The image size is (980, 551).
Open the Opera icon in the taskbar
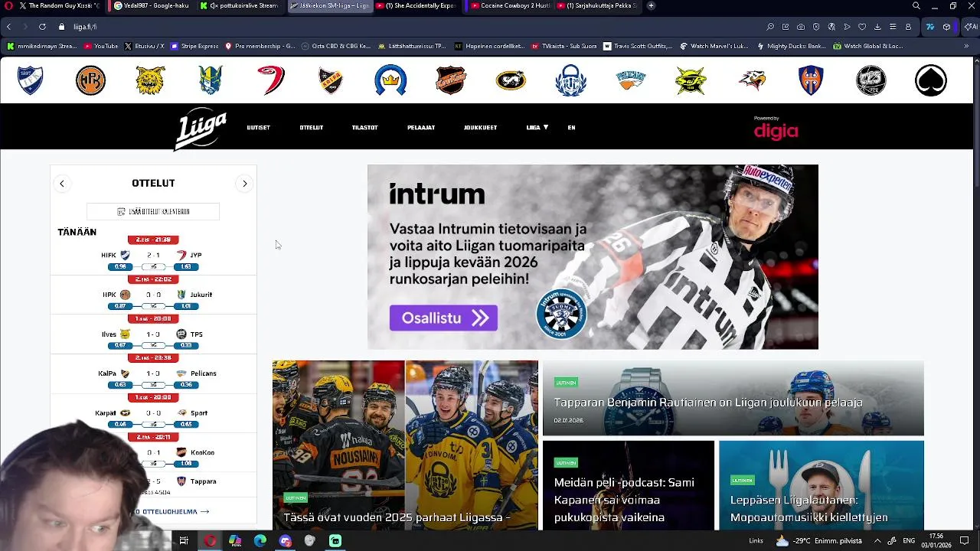210,541
